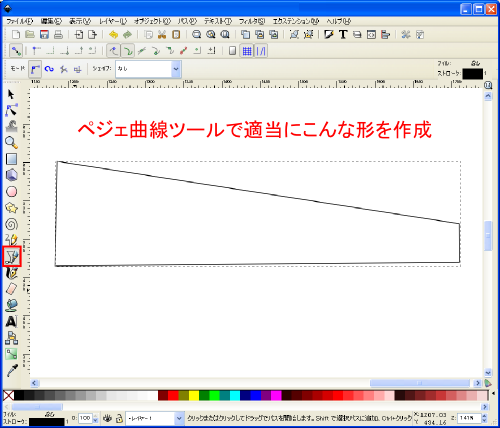
Task: Set Spiro path mode
Action: (49, 69)
